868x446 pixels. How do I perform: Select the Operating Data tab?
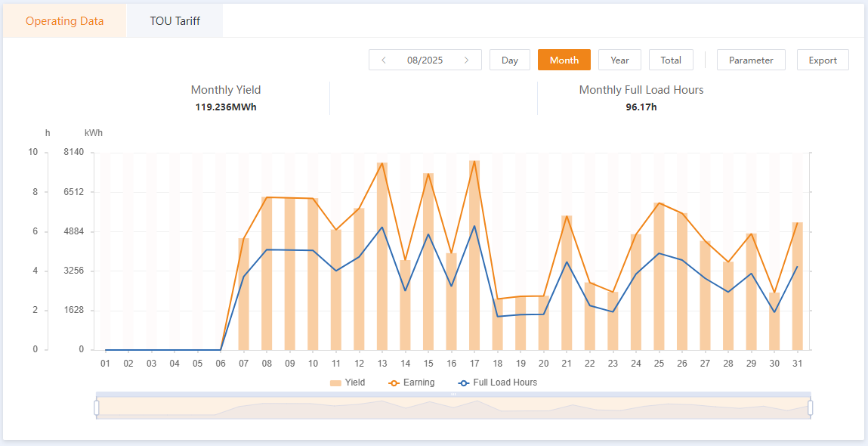pyautogui.click(x=64, y=21)
